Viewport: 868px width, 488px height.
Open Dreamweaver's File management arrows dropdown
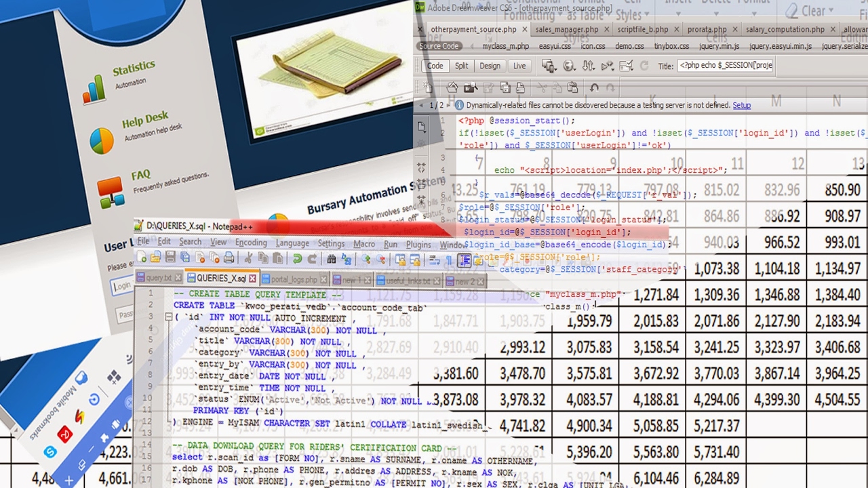tap(588, 66)
